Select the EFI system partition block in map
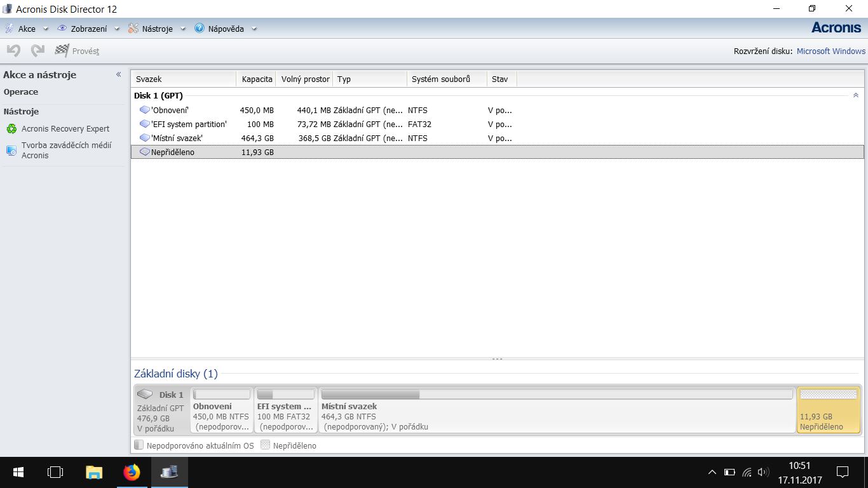The height and width of the screenshot is (488, 868). tap(285, 410)
